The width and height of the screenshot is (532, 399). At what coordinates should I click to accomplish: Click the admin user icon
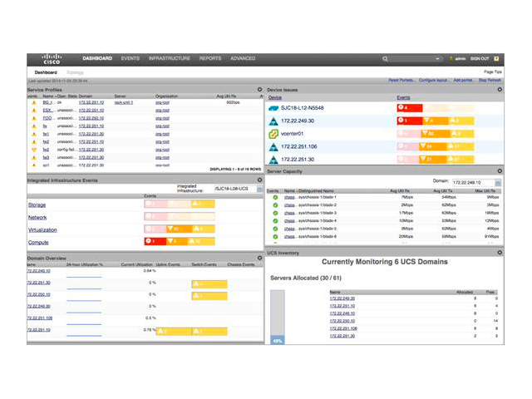[451, 59]
